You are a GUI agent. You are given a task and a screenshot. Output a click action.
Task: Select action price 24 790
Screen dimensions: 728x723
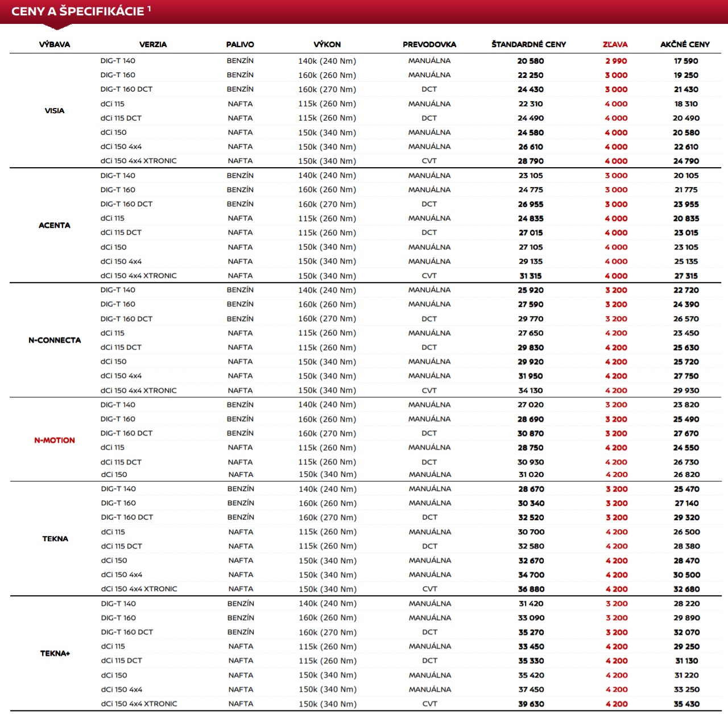[686, 161]
